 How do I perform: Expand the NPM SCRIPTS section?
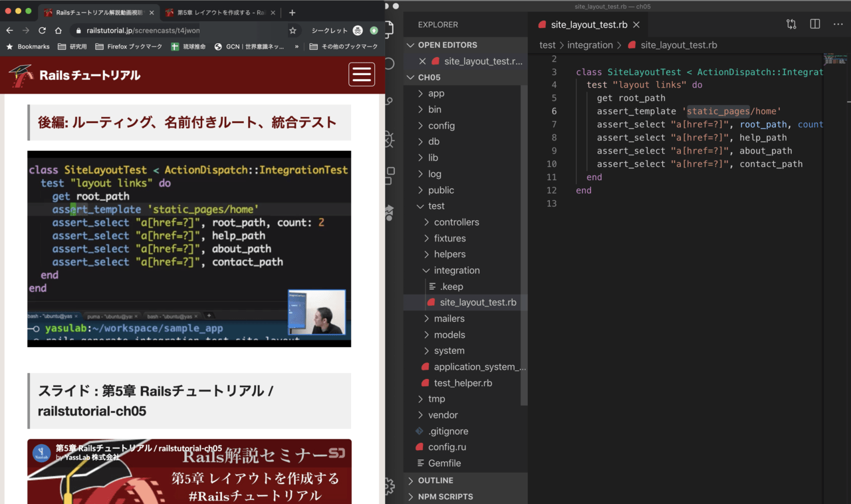tap(465, 497)
